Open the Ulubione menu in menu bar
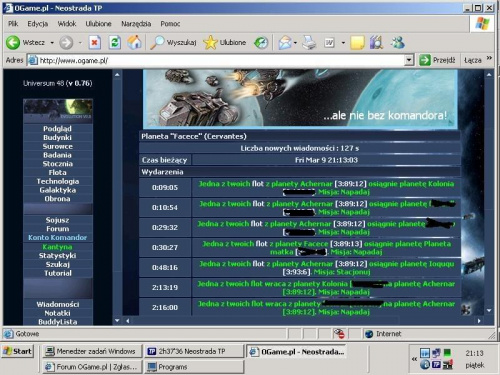 pyautogui.click(x=98, y=24)
